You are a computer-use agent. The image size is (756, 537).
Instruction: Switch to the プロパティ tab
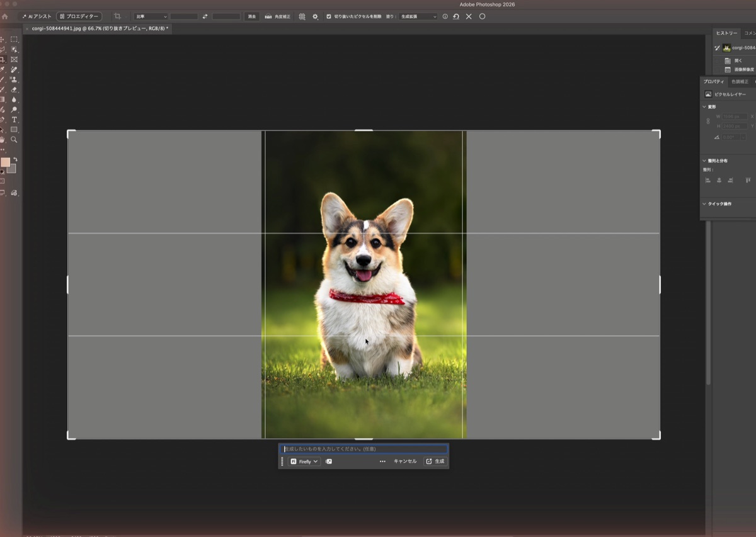[714, 82]
